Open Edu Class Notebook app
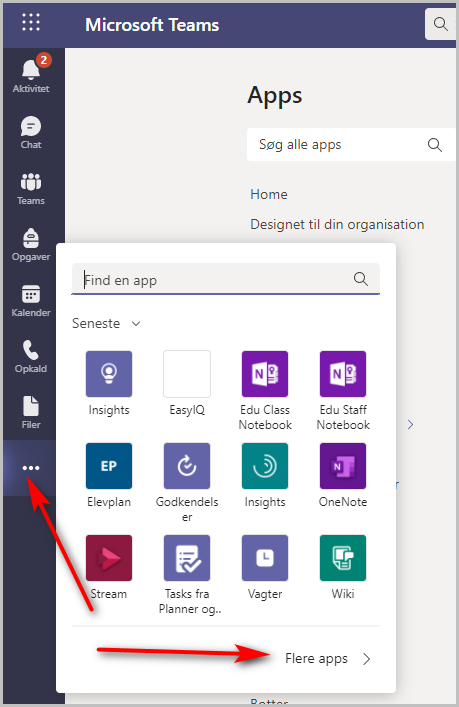 pyautogui.click(x=265, y=391)
